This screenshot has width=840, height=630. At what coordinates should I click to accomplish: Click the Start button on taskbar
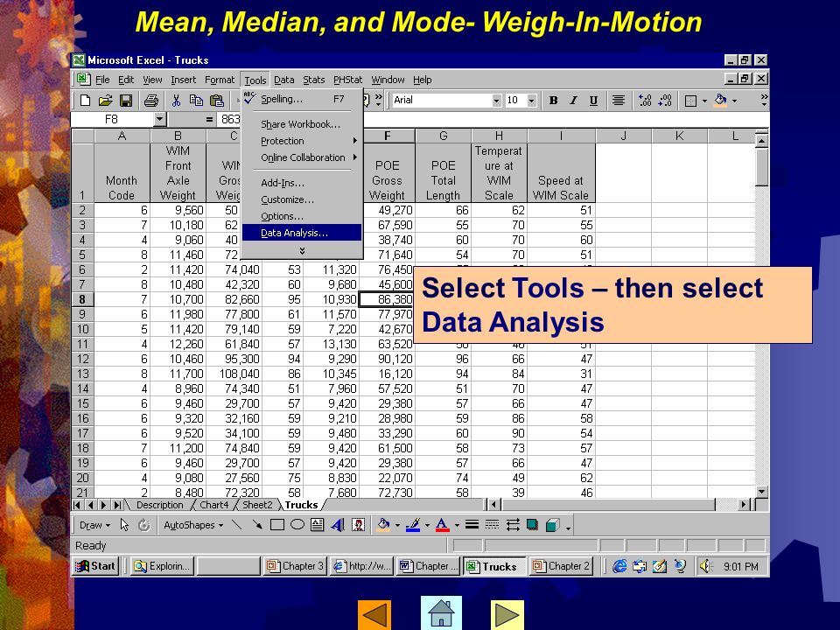94,566
